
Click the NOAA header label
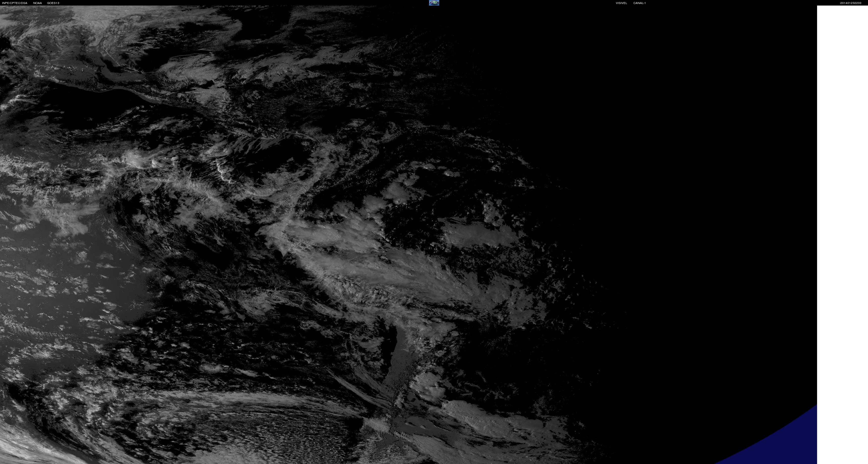[x=37, y=3]
